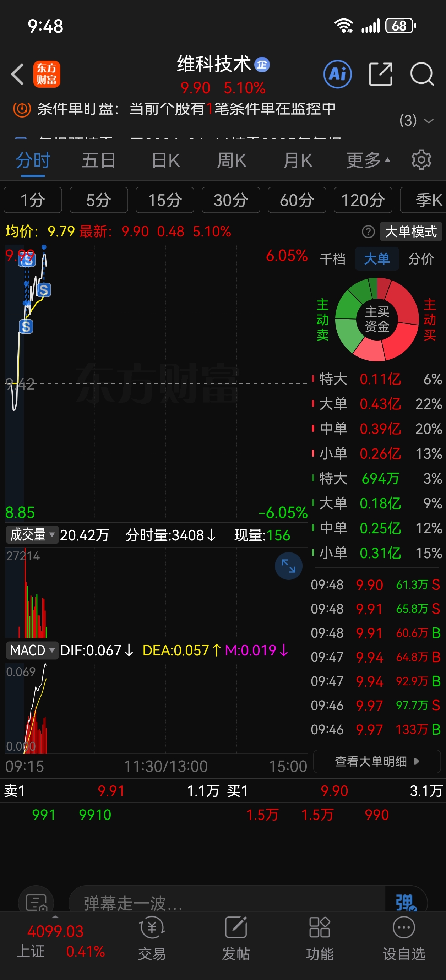This screenshot has width=446, height=980.
Task: Tap the S marker at chart top
Action: [x=27, y=261]
